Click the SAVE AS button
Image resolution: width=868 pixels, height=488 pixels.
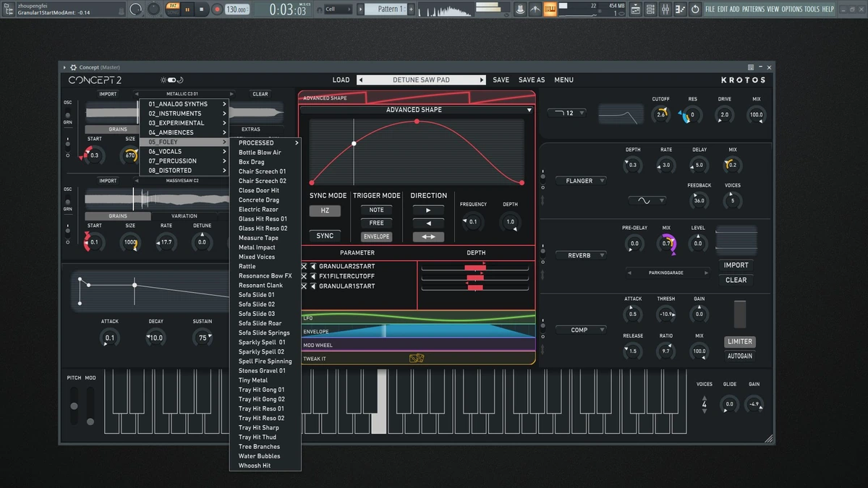[x=532, y=80]
